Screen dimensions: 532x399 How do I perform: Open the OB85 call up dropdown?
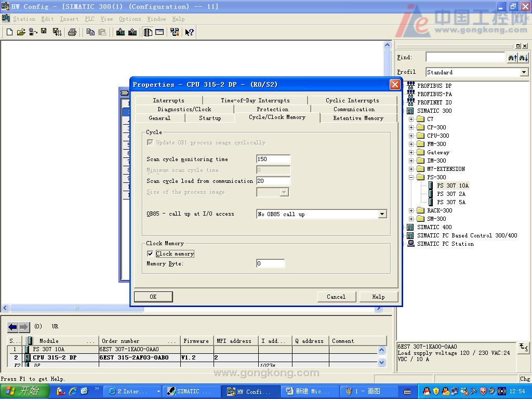click(382, 214)
